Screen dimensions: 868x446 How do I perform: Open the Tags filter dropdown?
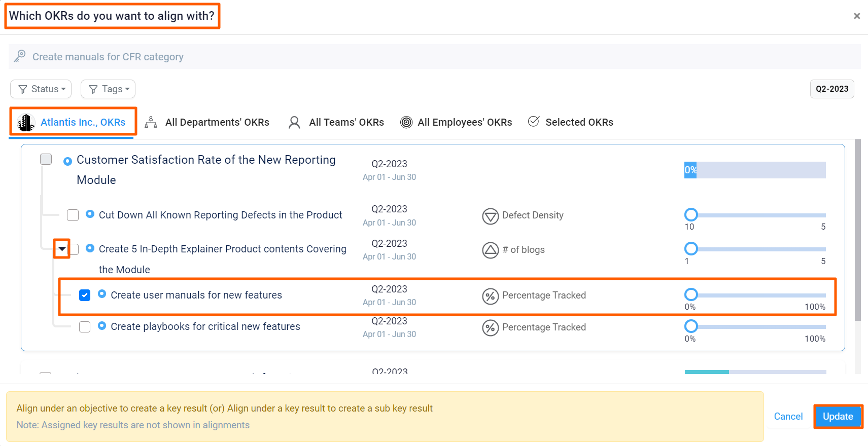tap(108, 89)
